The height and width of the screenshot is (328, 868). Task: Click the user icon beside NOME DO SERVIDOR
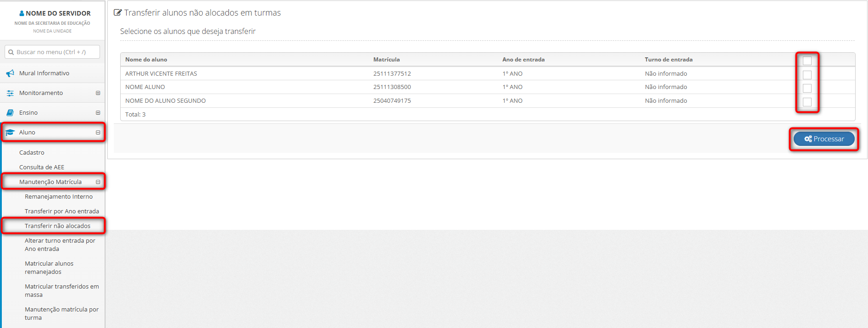click(22, 13)
